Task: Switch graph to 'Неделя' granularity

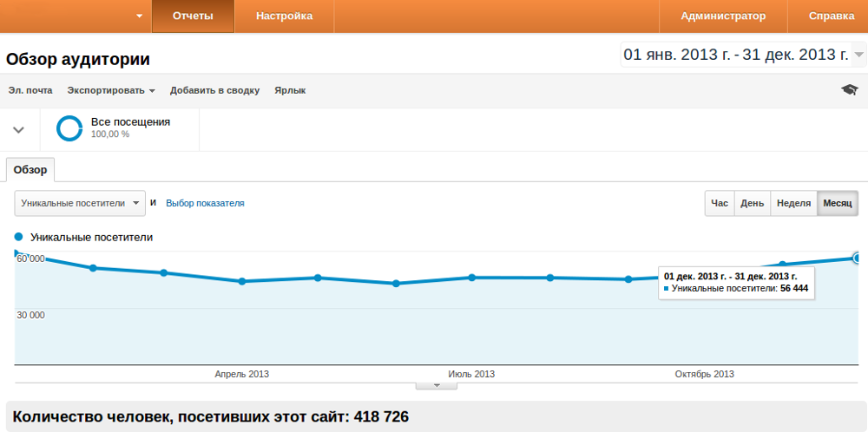Action: (793, 203)
